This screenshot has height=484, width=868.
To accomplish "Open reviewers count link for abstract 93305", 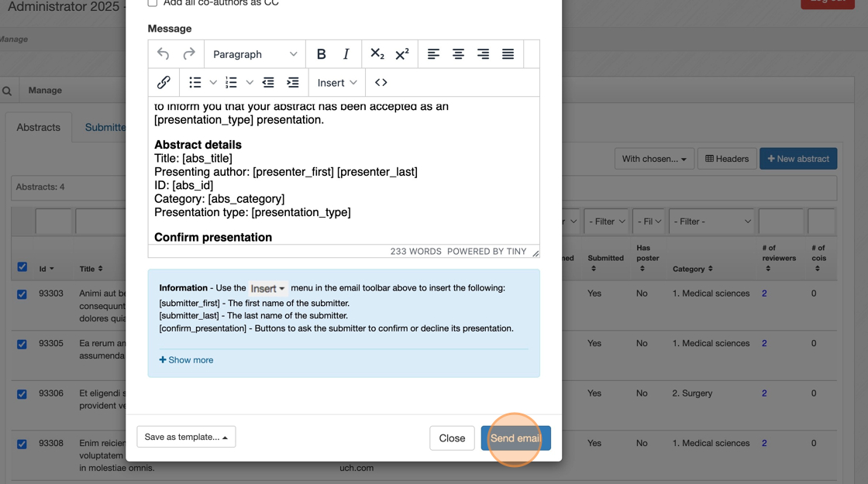I will pos(764,343).
